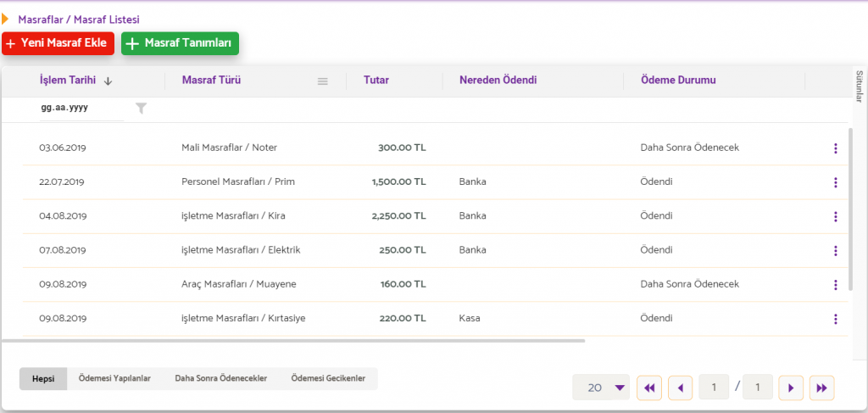Open the three-dot menu for Elektrik expense row

pyautogui.click(x=835, y=250)
